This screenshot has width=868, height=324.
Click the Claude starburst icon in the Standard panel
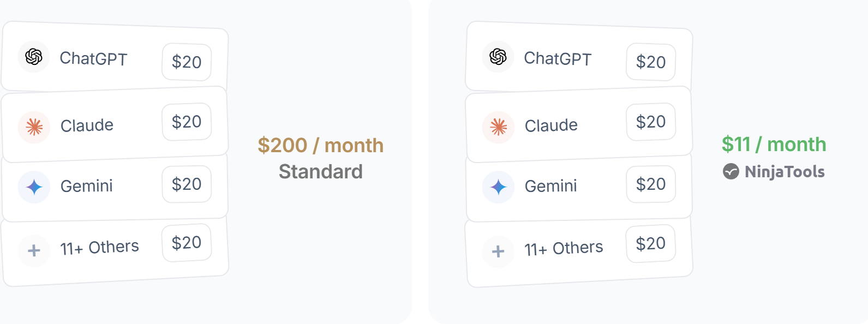(x=34, y=127)
